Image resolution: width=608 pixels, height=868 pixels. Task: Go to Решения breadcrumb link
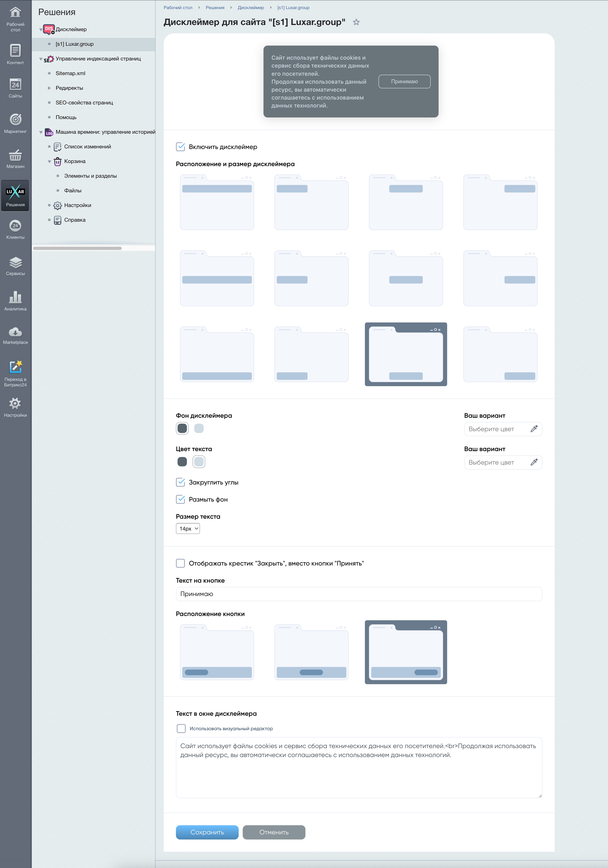tap(215, 8)
